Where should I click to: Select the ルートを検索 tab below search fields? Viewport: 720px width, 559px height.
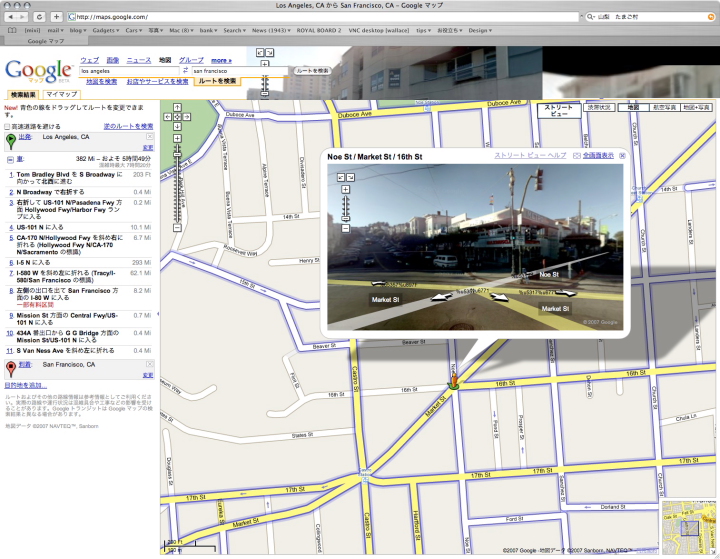point(217,81)
